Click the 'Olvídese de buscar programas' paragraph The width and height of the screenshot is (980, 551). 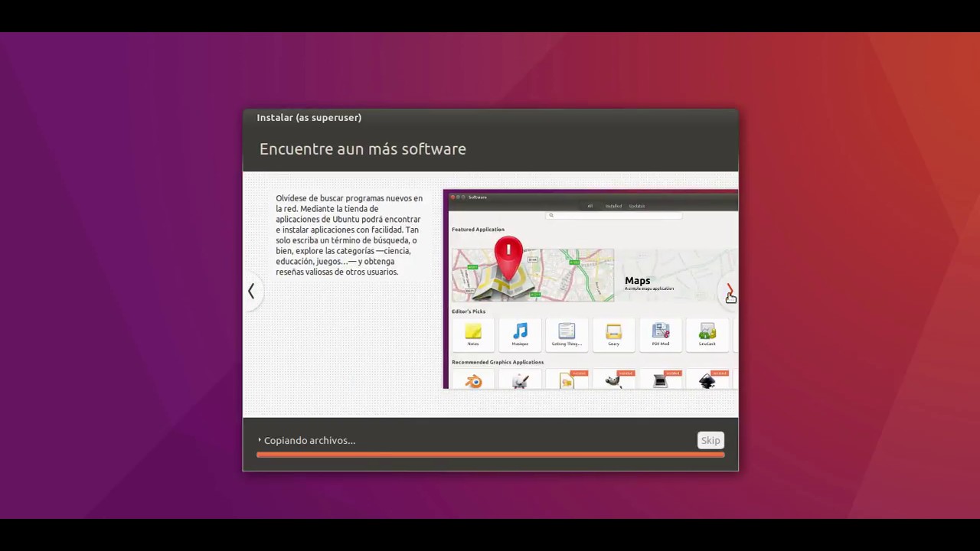pyautogui.click(x=349, y=235)
